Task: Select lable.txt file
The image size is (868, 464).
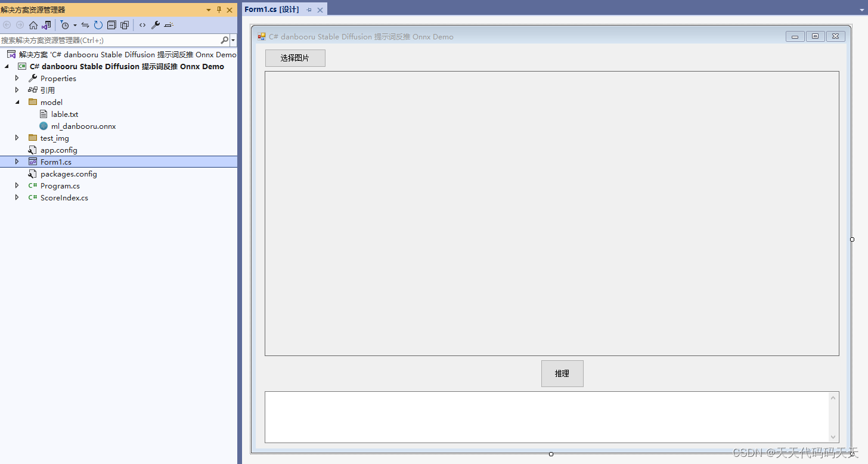Action: click(x=64, y=114)
